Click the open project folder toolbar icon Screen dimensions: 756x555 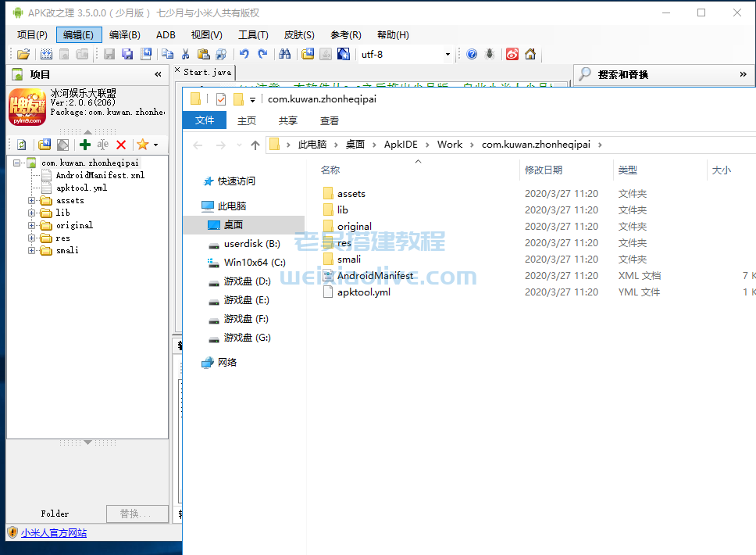[23, 54]
